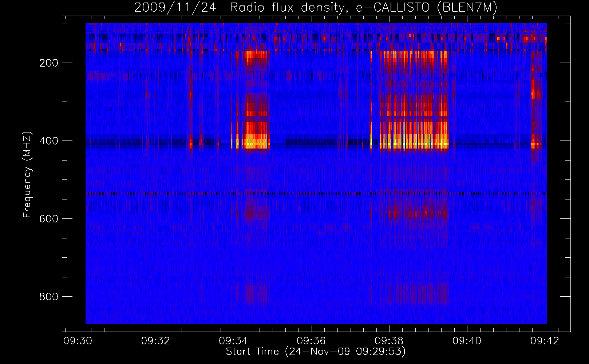
Task: Click the 09:34 time tick label
Action: pos(233,341)
